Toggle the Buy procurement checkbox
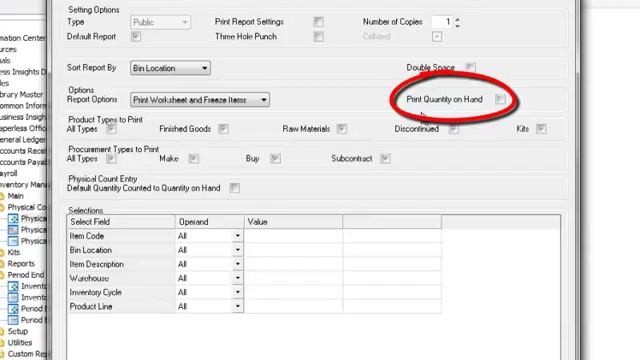This screenshot has height=360, width=640. pyautogui.click(x=275, y=158)
